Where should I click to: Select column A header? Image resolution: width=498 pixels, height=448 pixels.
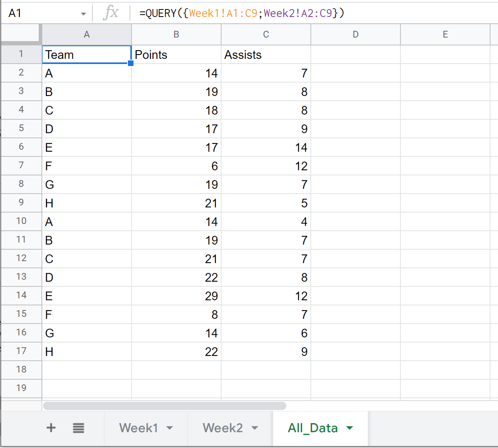click(86, 35)
